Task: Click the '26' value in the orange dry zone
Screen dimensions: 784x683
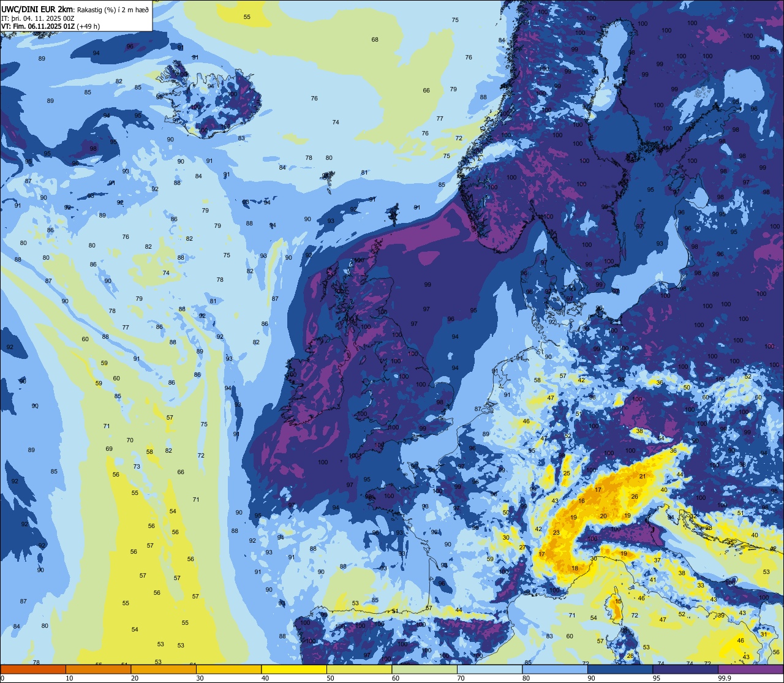Action: pyautogui.click(x=635, y=496)
